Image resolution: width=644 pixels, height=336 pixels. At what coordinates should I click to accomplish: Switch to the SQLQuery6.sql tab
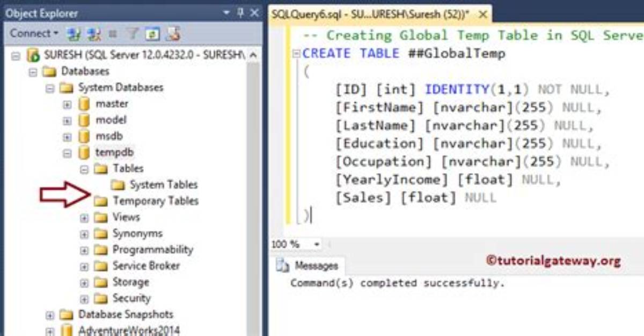pyautogui.click(x=370, y=14)
